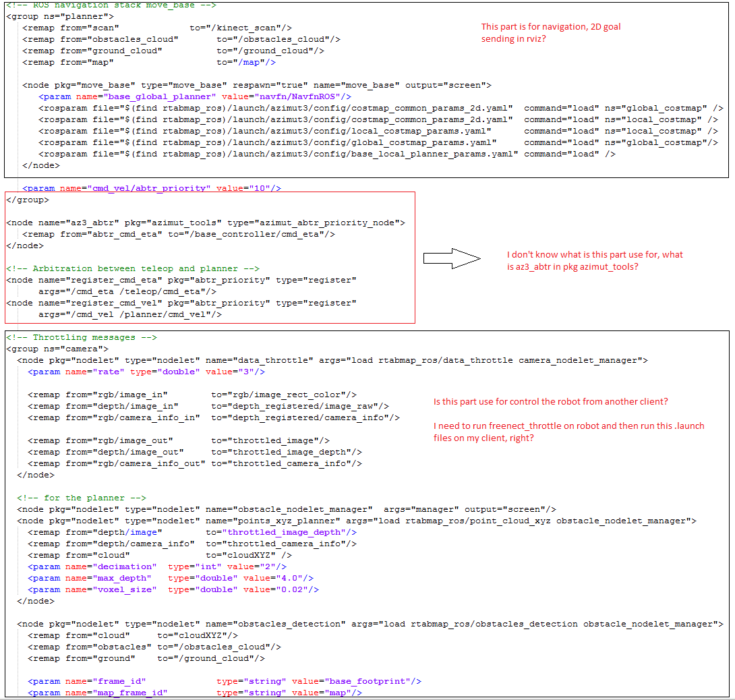This screenshot has width=735, height=700.
Task: Click the right-pointing arrow shape
Action: [x=450, y=259]
